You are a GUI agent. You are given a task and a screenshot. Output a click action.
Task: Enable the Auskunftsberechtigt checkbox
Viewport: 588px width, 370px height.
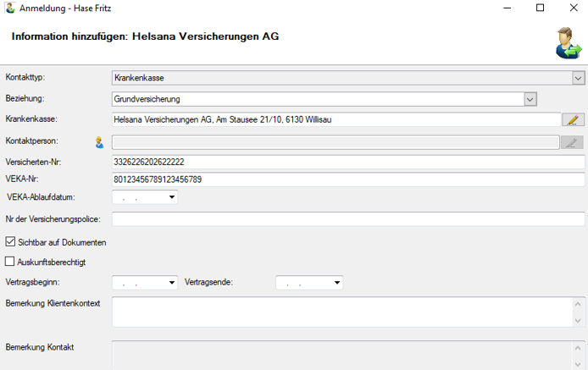(x=10, y=262)
